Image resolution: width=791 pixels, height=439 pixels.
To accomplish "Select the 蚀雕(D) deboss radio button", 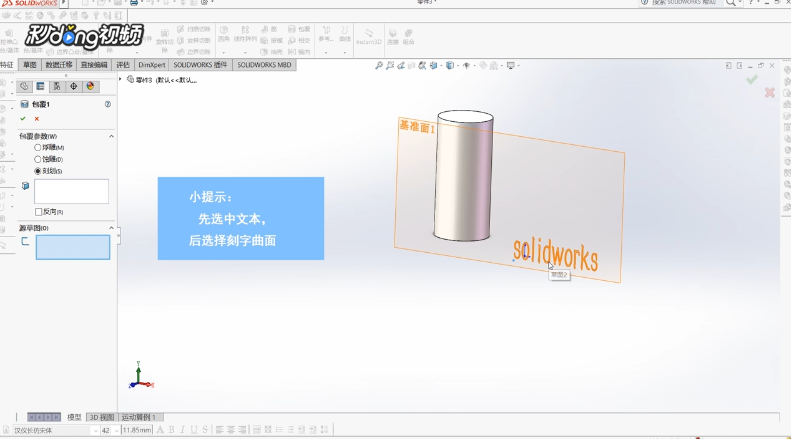I will 37,159.
